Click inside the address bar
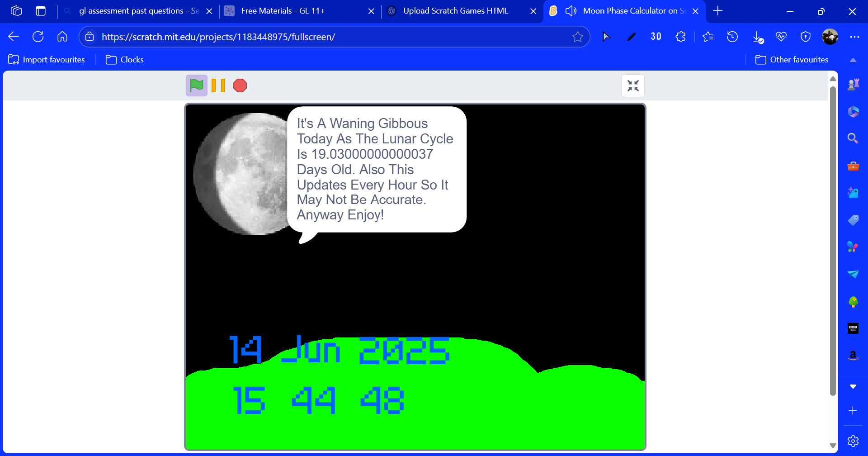 tap(316, 37)
